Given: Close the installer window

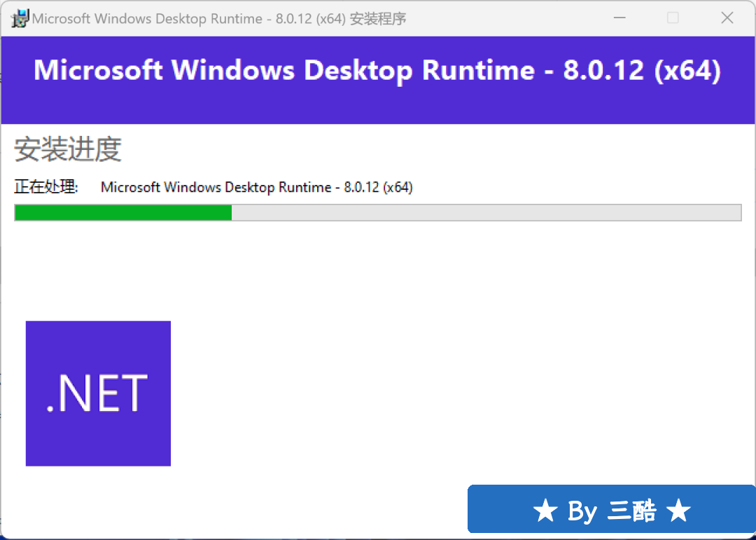Looking at the screenshot, I should 727,18.
